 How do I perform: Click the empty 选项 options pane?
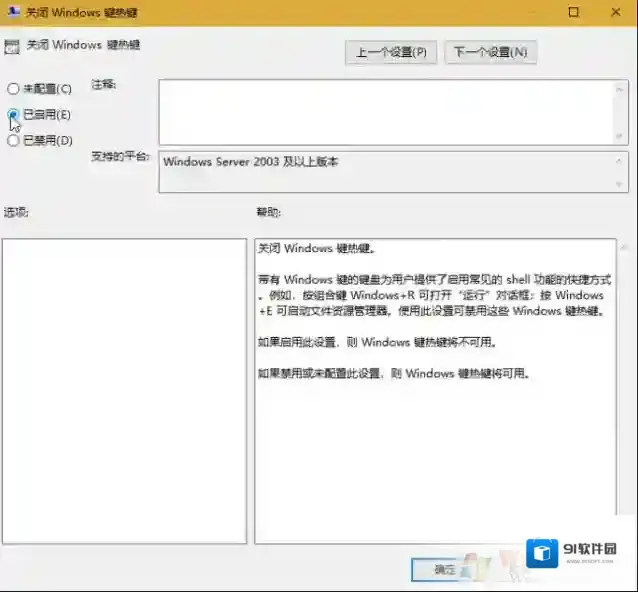(124, 390)
